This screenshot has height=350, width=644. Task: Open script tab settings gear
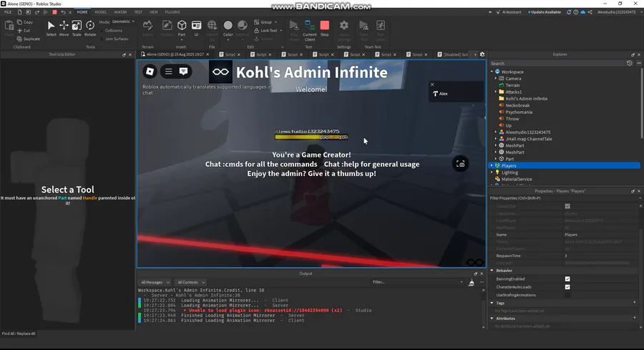click(x=482, y=54)
